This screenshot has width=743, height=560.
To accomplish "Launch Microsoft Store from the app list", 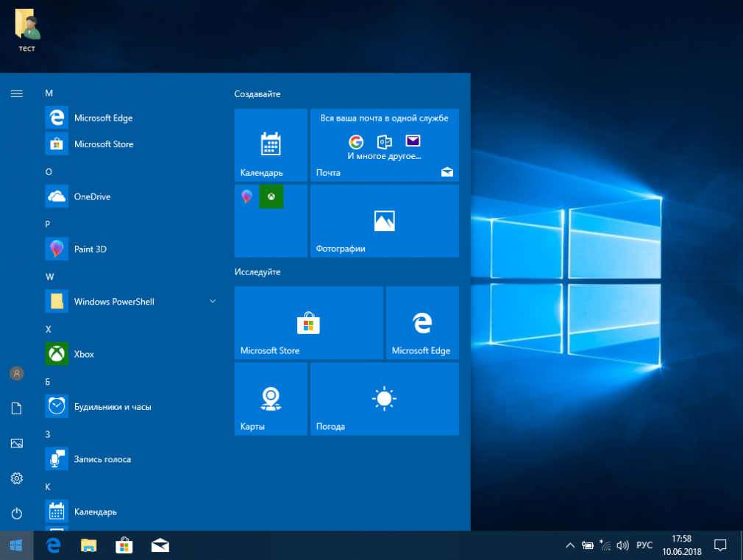I will pyautogui.click(x=132, y=144).
